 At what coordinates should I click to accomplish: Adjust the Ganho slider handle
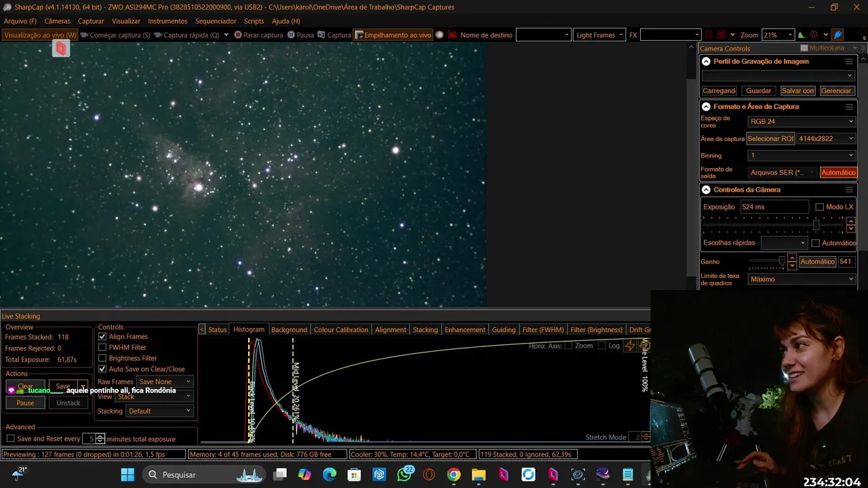[782, 261]
